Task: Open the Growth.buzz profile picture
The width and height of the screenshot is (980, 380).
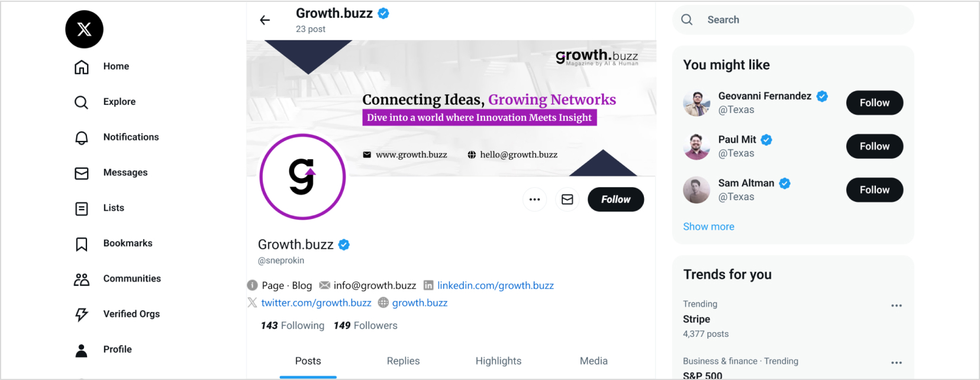Action: (302, 177)
